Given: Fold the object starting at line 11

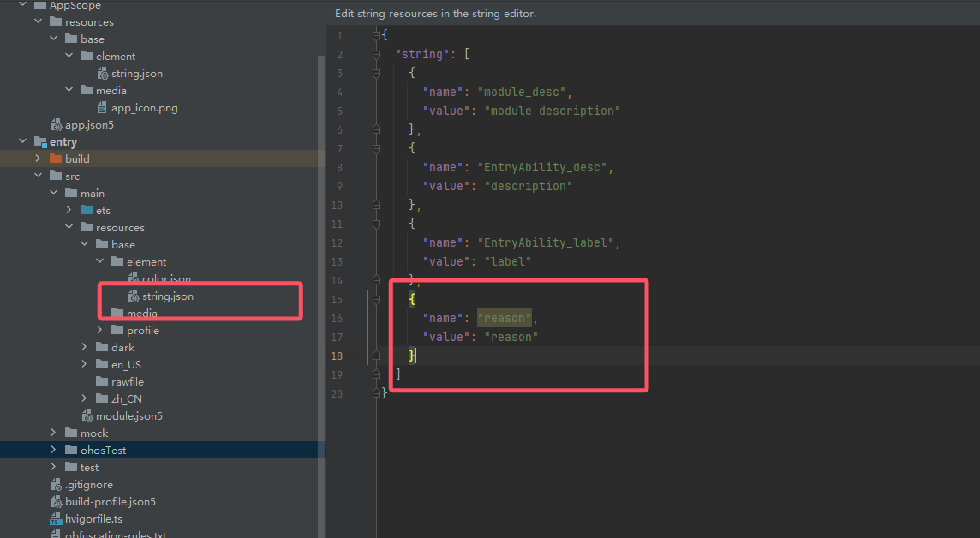Looking at the screenshot, I should coord(376,224).
